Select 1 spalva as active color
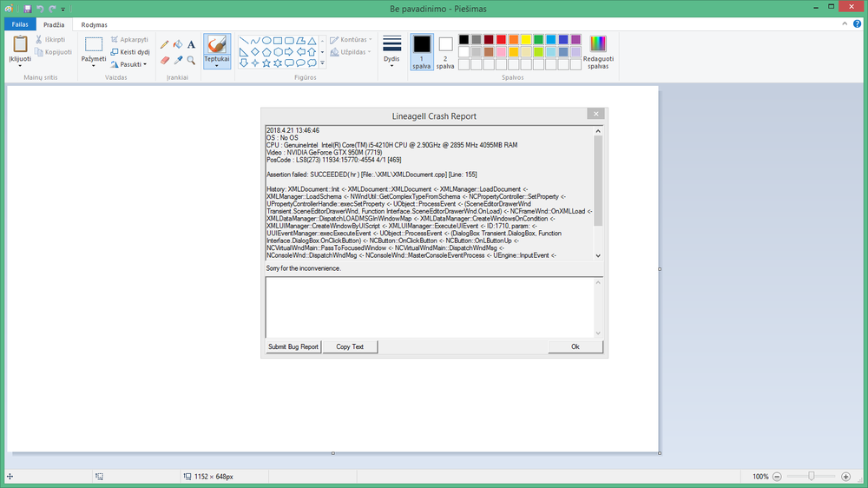868x488 pixels. (422, 50)
